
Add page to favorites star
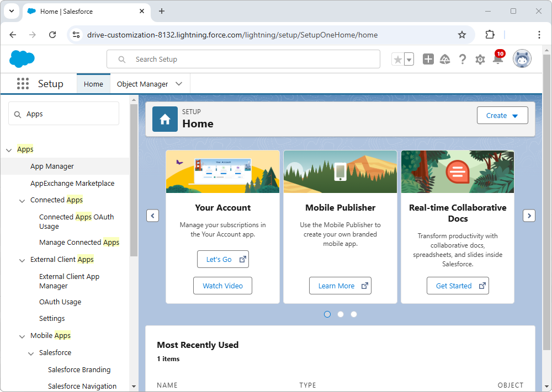tap(397, 60)
